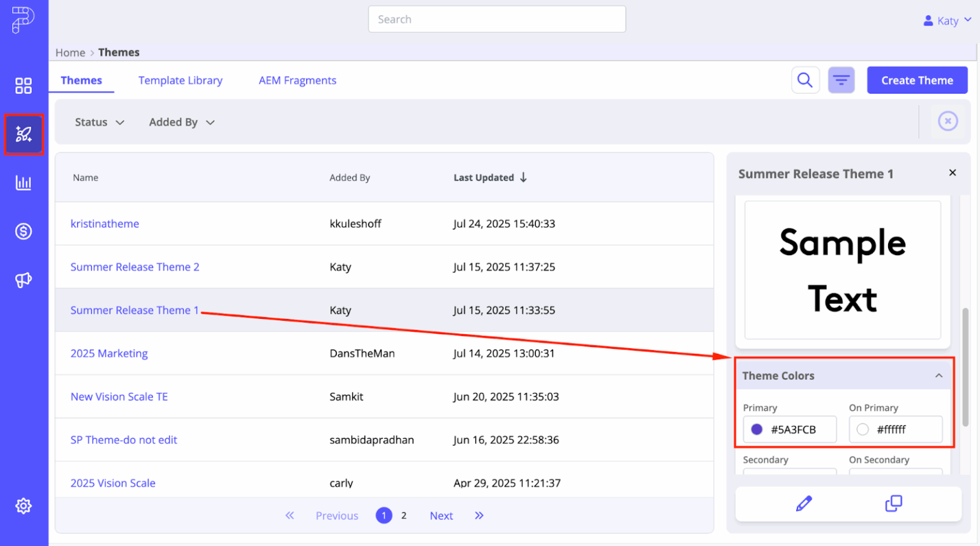Viewport: 980px width, 546px height.
Task: Switch to the AEM Fragments tab
Action: (x=297, y=80)
